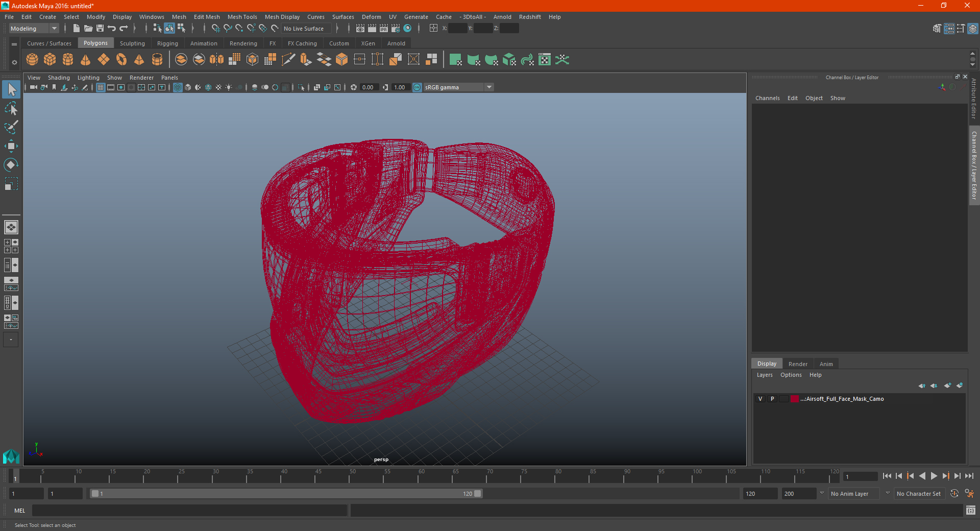This screenshot has width=980, height=531.
Task: Switch to the Sculpting shelf tab
Action: point(132,43)
